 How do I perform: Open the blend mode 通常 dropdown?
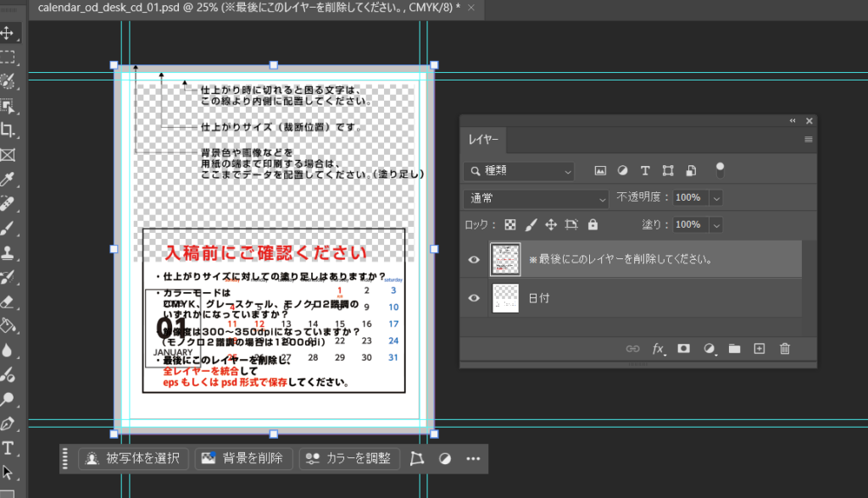click(537, 198)
